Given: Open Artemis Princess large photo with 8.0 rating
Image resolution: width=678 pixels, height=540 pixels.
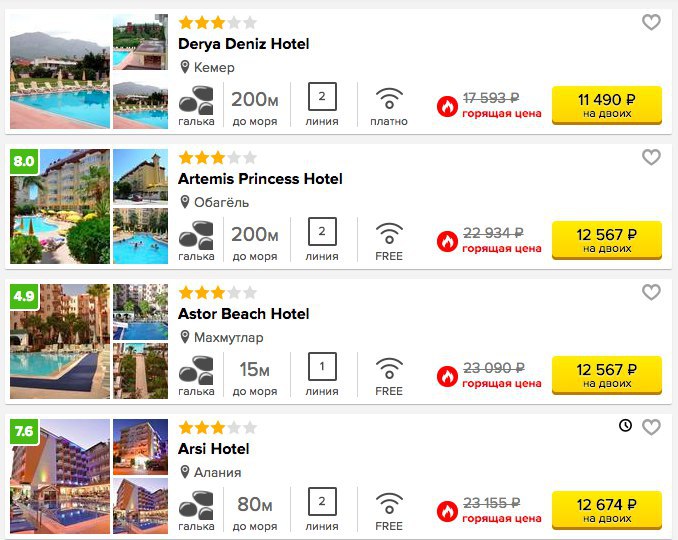Looking at the screenshot, I should [60, 206].
